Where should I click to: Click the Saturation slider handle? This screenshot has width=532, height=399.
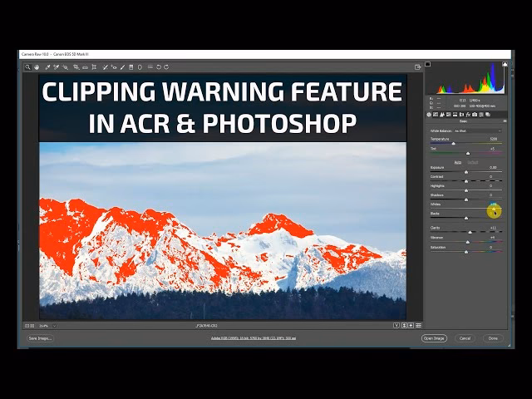466,252
